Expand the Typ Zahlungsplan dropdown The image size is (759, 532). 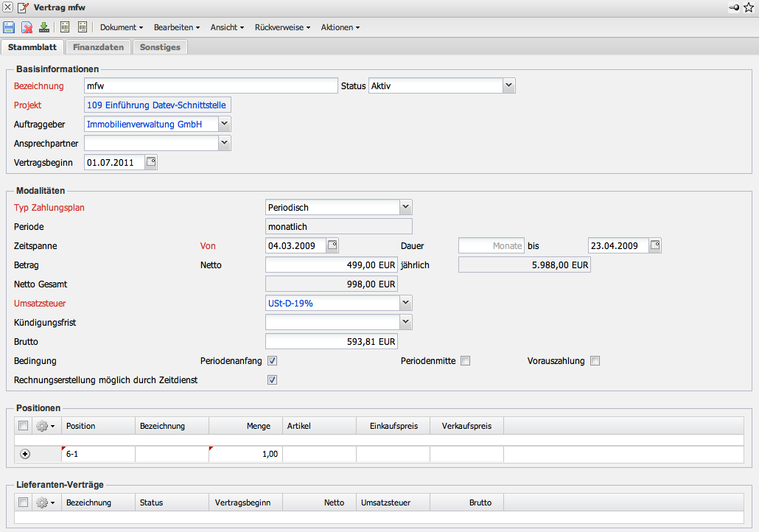[x=405, y=207]
